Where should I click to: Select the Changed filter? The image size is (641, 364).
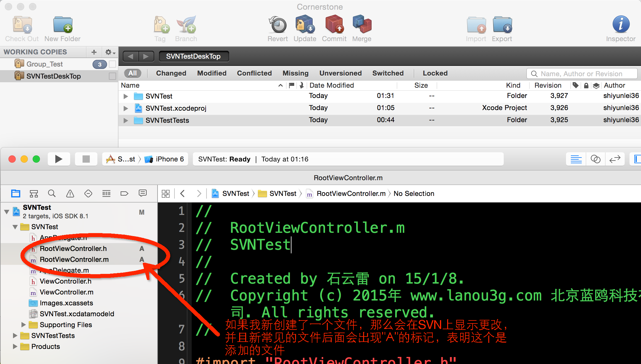pyautogui.click(x=171, y=73)
